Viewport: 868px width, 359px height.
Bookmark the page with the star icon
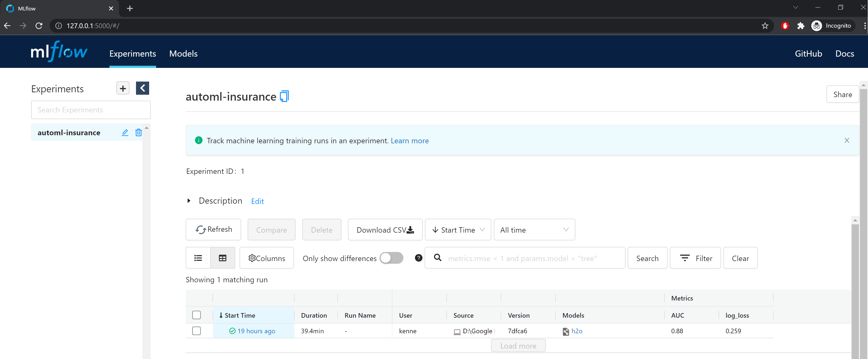pos(765,25)
